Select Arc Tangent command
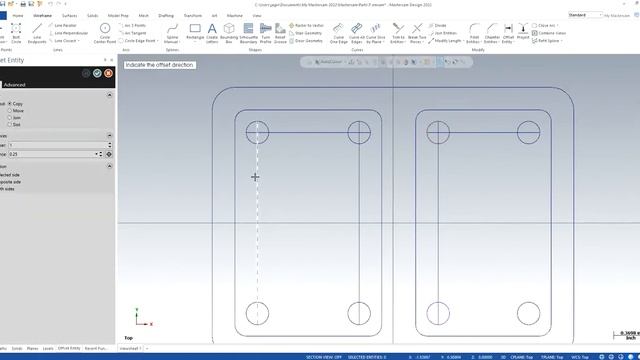 (x=132, y=33)
